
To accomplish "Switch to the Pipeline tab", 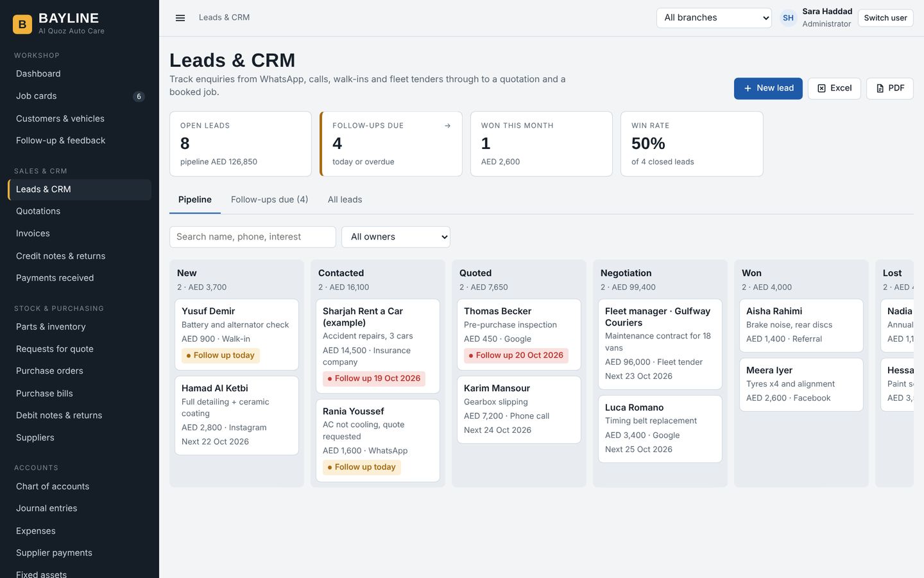I will tap(195, 200).
